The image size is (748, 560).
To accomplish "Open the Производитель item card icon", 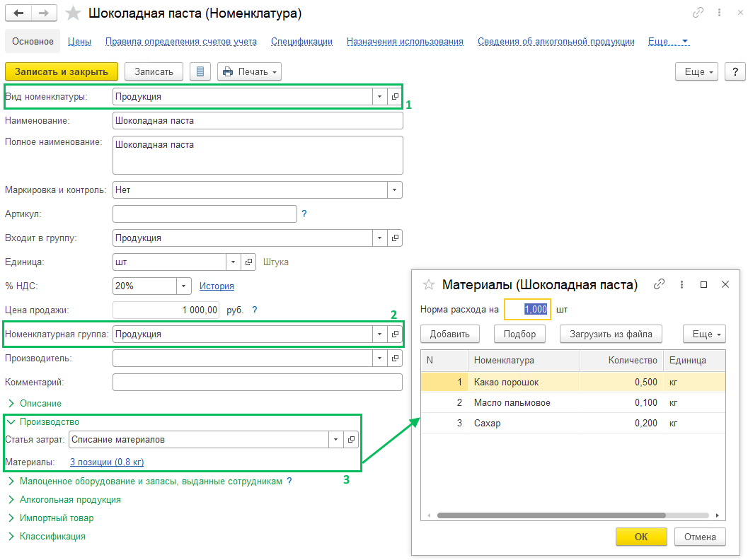I will (x=395, y=358).
